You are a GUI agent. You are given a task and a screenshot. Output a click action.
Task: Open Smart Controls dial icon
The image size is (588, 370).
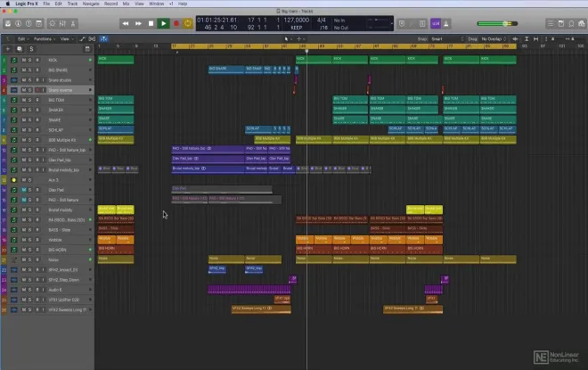coord(53,24)
